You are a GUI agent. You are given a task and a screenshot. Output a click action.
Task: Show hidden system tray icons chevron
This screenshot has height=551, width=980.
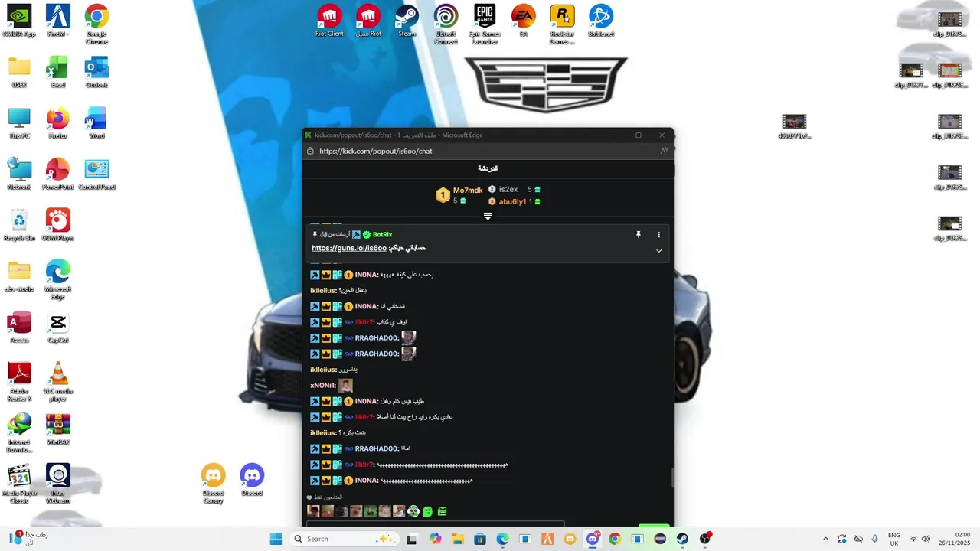point(825,539)
